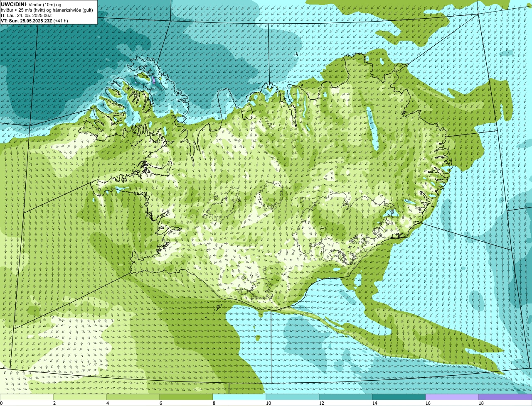Click the 'IT: Lau. 24. 05. 2025 06Z' line

[26, 15]
